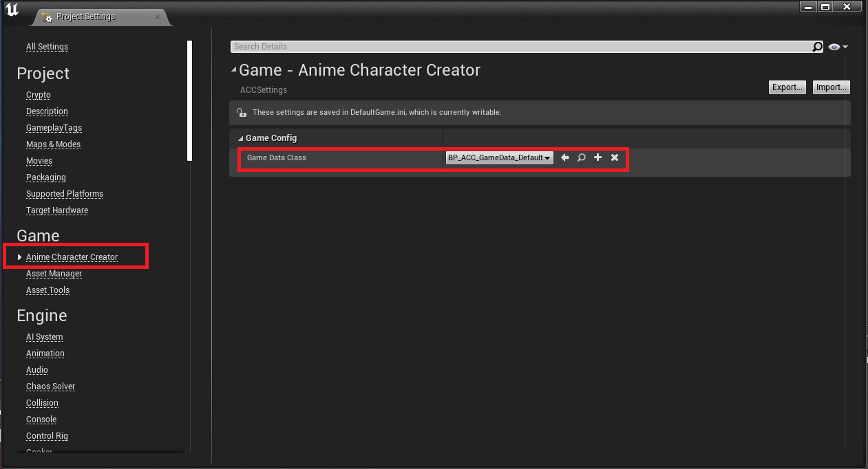Screen dimensions: 868x469
Task: Open the BP_ACC_GameData_Default dropdown
Action: point(498,157)
